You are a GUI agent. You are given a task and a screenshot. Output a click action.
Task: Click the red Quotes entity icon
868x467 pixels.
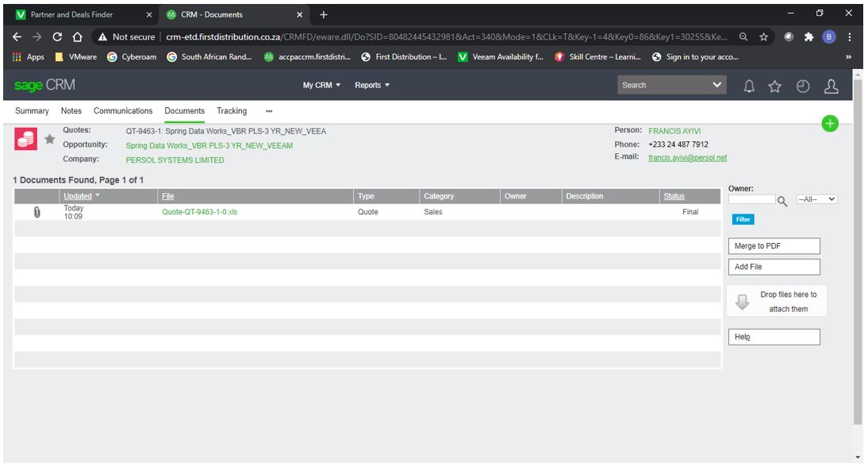pyautogui.click(x=27, y=138)
